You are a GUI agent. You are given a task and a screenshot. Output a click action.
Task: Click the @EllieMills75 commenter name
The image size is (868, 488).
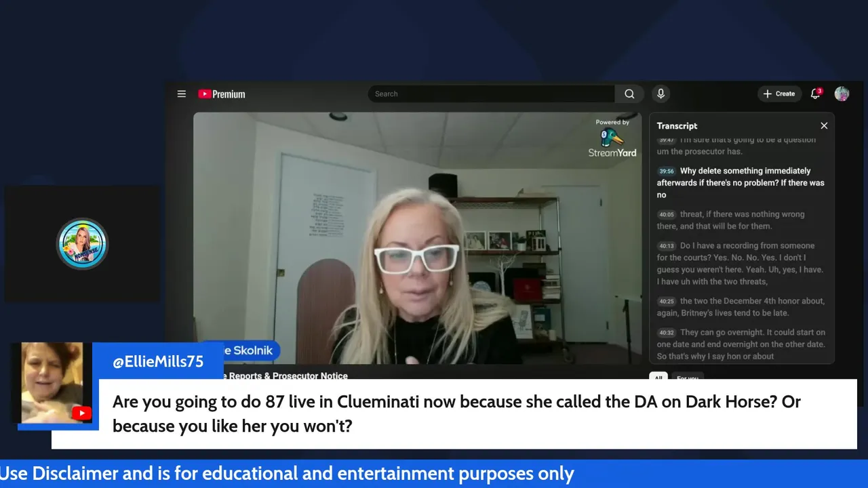158,362
